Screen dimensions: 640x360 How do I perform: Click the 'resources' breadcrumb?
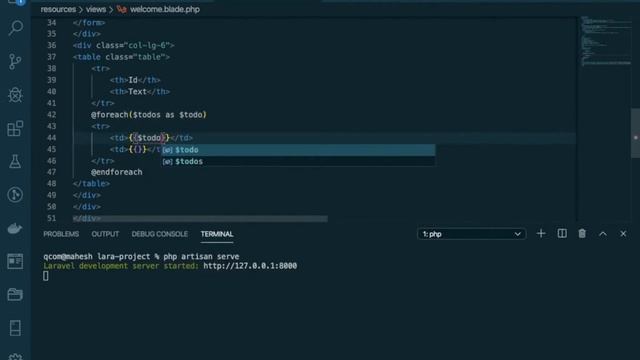[58, 9]
